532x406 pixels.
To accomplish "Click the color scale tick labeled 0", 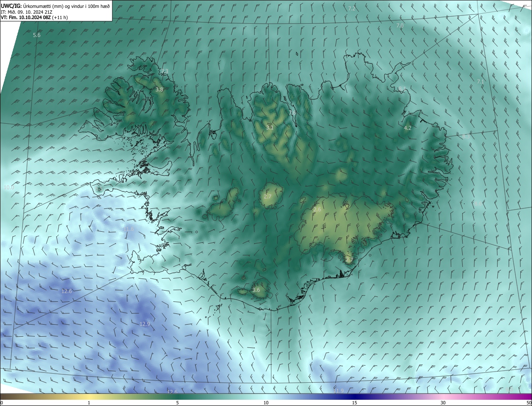I will pos(2,403).
